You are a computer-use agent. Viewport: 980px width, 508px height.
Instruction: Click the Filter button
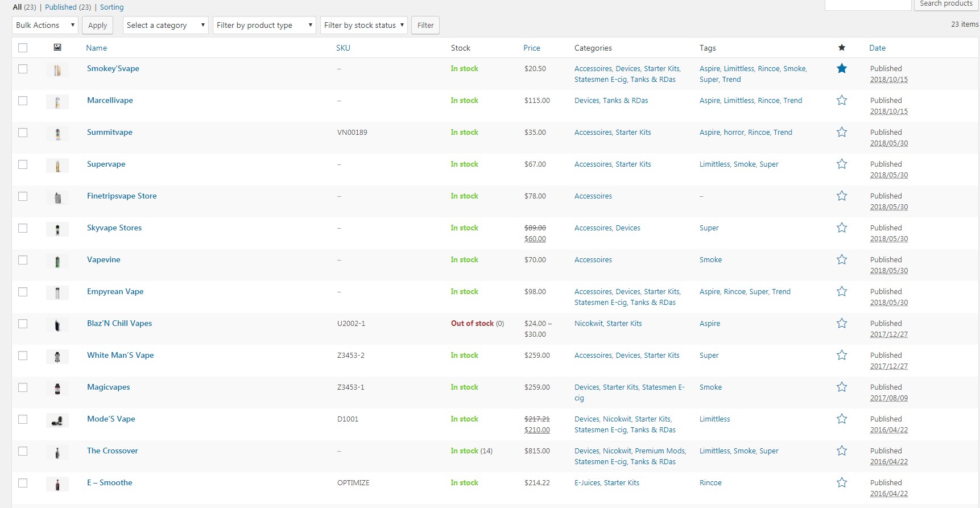[x=425, y=25]
